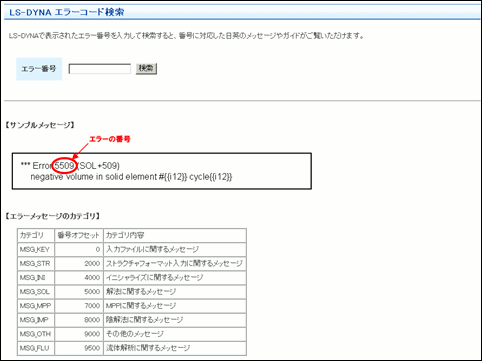The height and width of the screenshot is (362, 483).
Task: Click the 流体解析に関するメッセージ cell
Action: point(175,348)
